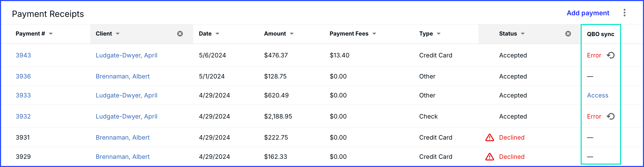Screen dimensions: 644x167
Task: Open the Type column dropdown
Action: pos(439,34)
